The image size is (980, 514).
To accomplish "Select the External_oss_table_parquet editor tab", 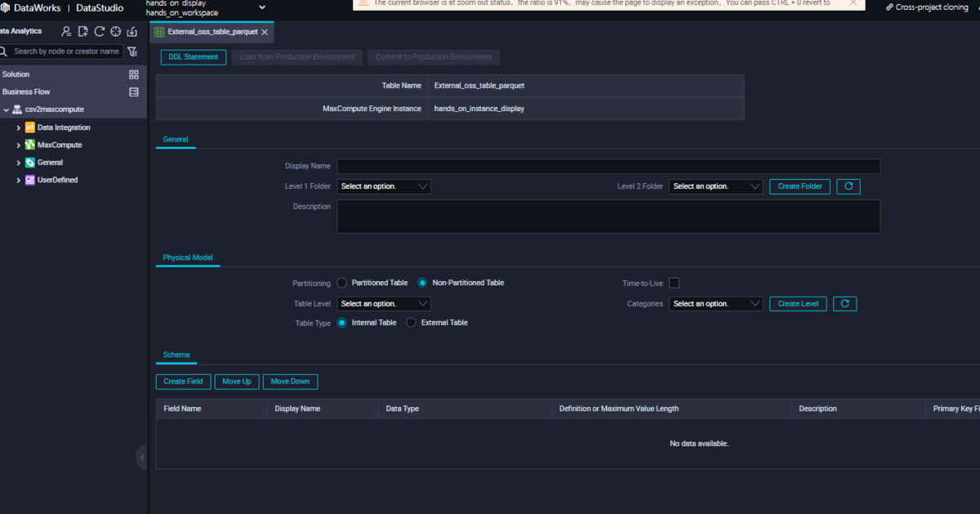I will point(212,33).
